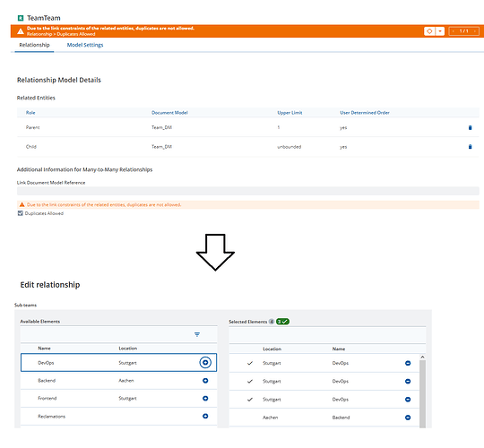Image resolution: width=484 pixels, height=448 pixels.
Task: Toggle checkmark on first selected DevOps row
Action: pos(250,363)
